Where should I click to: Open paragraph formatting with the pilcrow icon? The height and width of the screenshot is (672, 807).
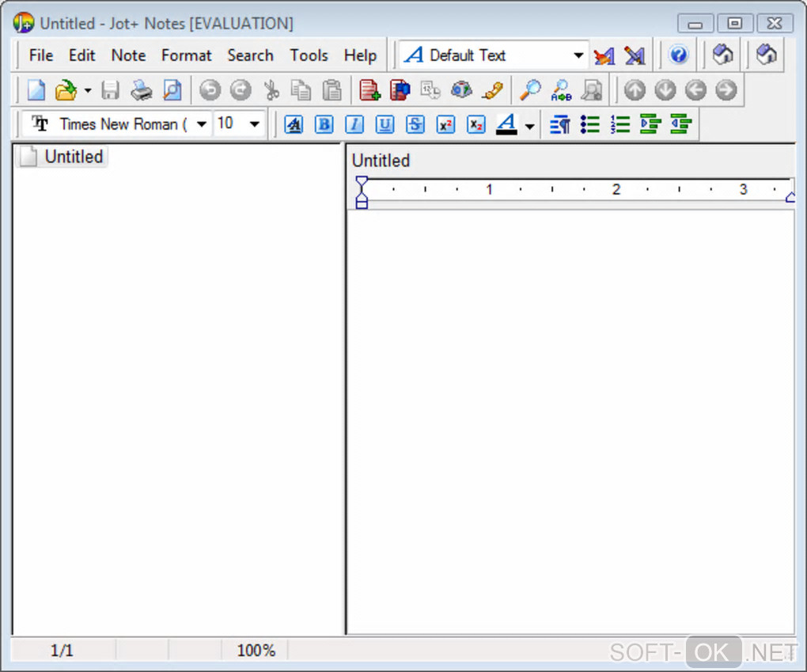[559, 124]
